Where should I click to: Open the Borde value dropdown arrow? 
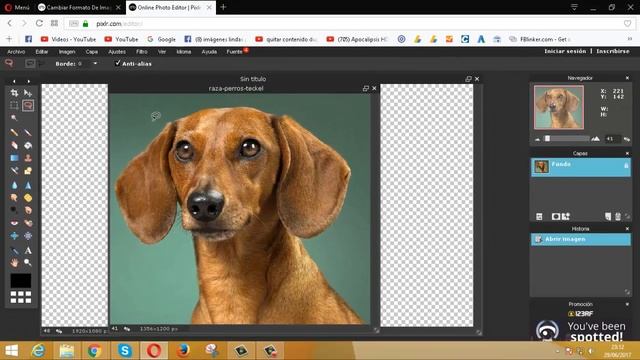(95, 64)
